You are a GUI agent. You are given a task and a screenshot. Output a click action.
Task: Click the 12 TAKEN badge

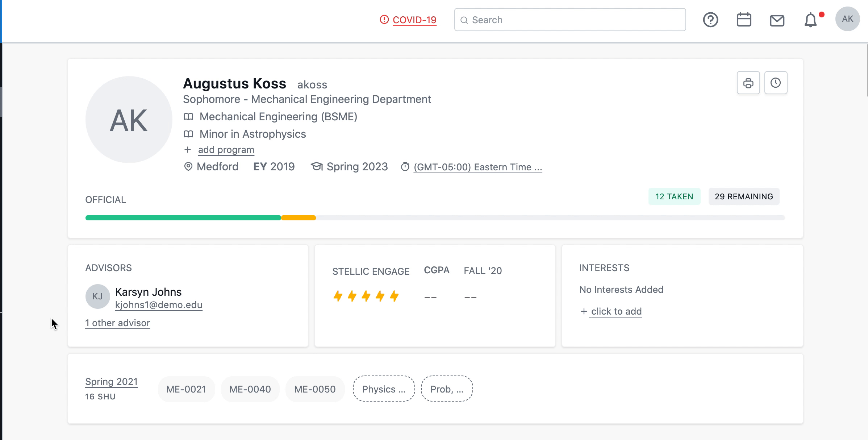(x=674, y=196)
